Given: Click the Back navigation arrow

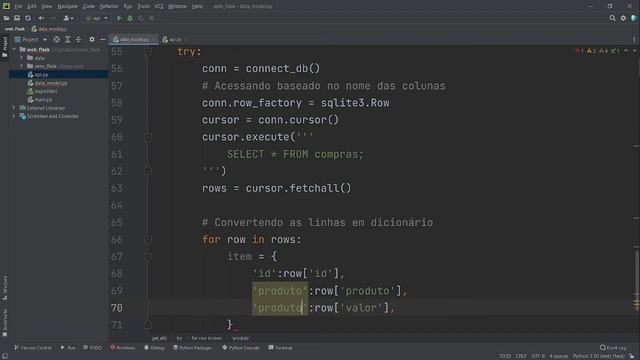Looking at the screenshot, I should tap(41, 18).
